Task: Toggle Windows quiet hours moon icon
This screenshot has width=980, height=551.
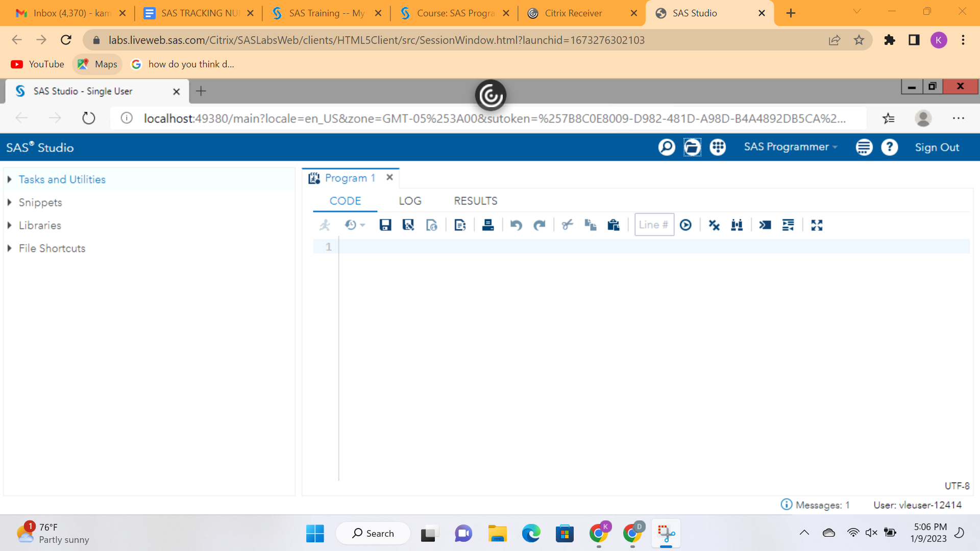Action: point(959,533)
